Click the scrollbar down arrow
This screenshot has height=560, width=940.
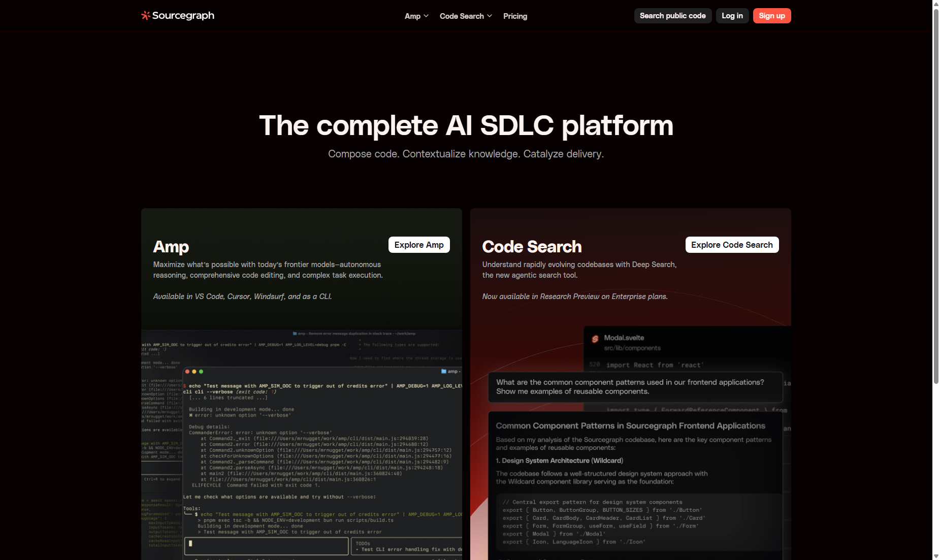click(x=936, y=556)
